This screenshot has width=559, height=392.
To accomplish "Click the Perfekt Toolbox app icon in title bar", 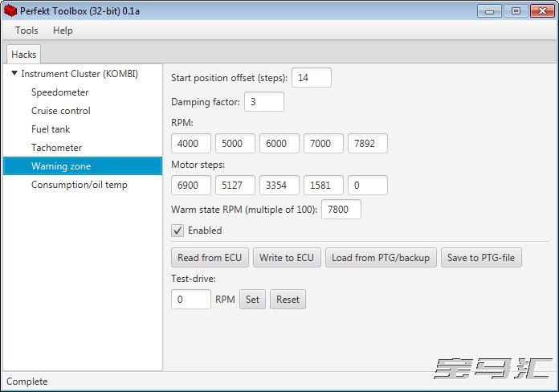I will click(10, 10).
